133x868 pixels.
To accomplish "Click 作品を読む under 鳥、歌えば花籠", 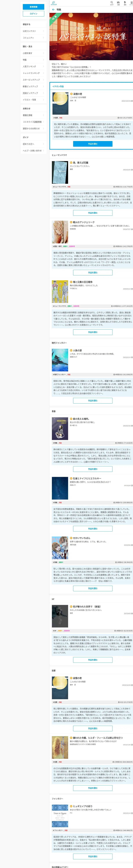I will (x=93, y=213).
